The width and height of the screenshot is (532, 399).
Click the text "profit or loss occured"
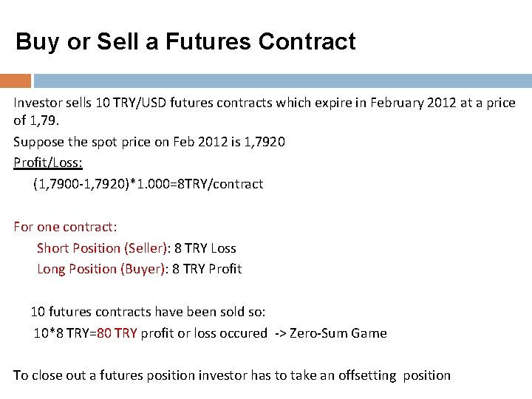pos(204,333)
